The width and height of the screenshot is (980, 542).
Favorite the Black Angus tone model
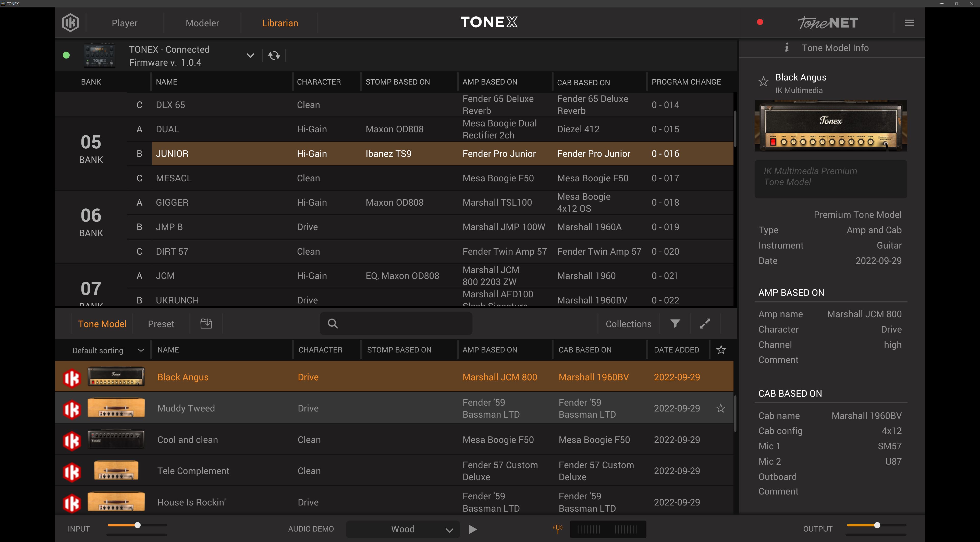[764, 81]
